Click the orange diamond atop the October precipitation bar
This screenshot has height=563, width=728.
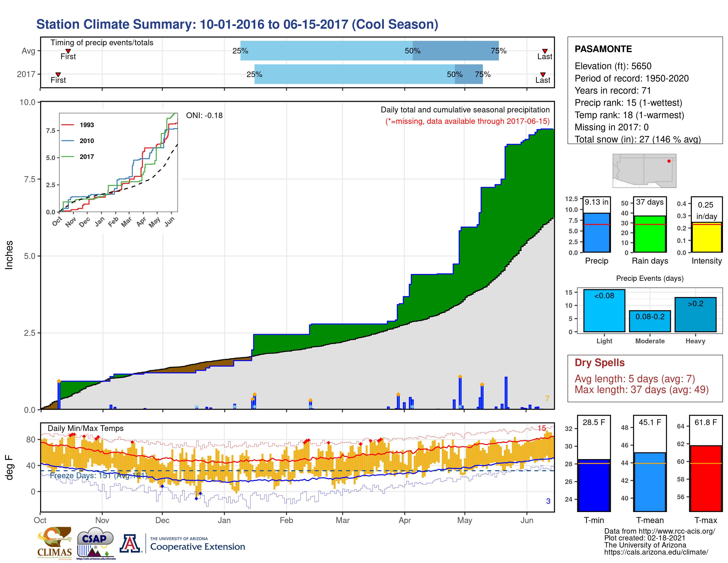point(59,381)
